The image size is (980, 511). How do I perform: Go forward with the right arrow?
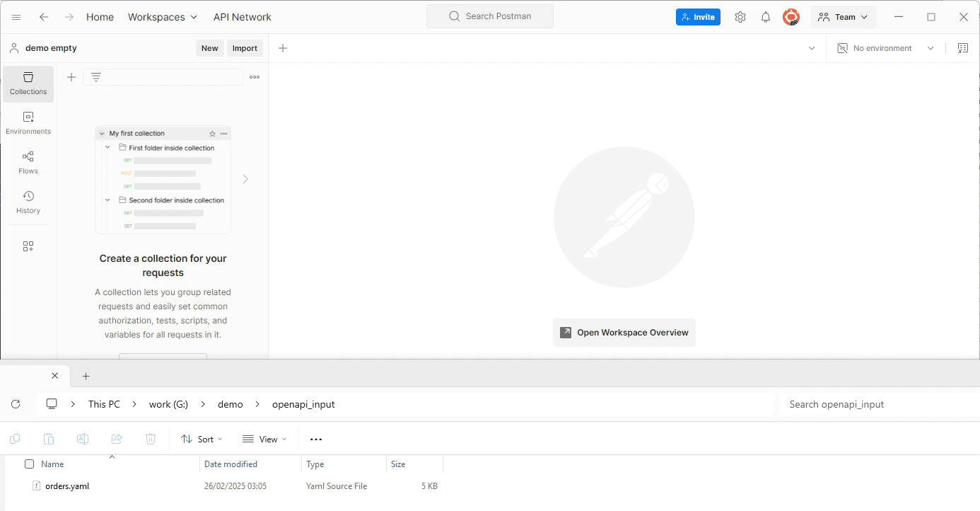(69, 17)
